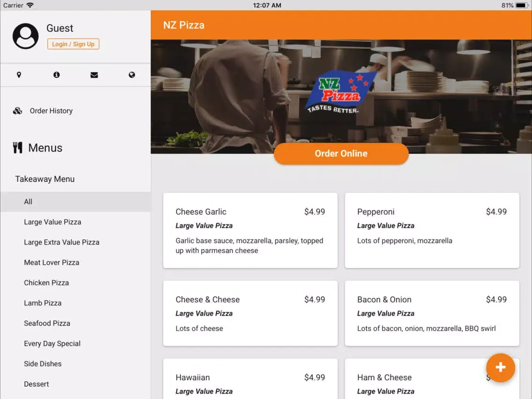This screenshot has height=399, width=532.
Task: Open the Side Dishes category
Action: pyautogui.click(x=75, y=364)
